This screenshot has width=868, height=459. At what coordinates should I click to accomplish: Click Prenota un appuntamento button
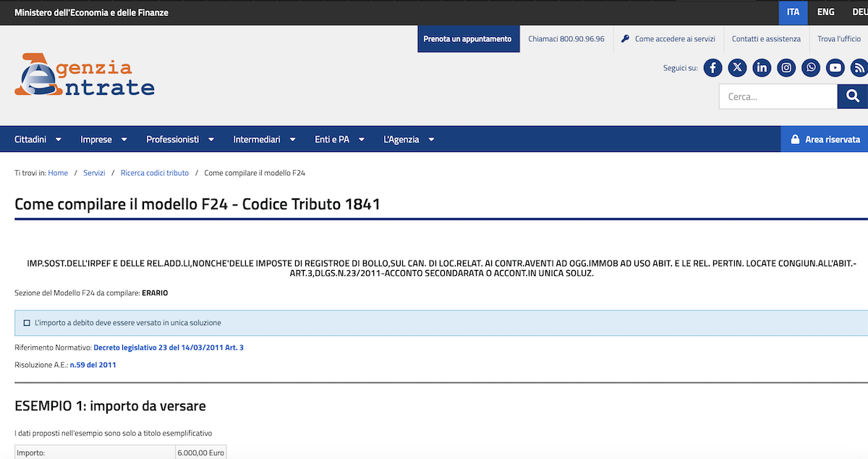[x=467, y=39]
